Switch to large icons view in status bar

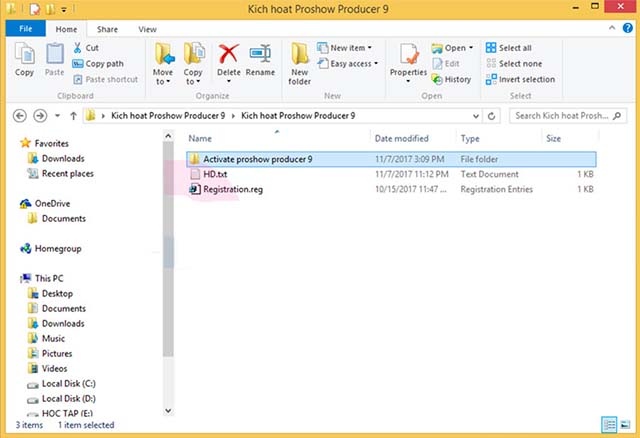click(x=625, y=425)
